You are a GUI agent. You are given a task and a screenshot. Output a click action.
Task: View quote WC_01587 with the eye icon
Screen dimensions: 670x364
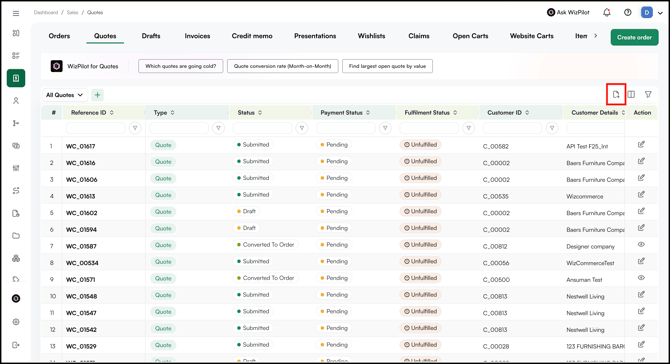(641, 244)
